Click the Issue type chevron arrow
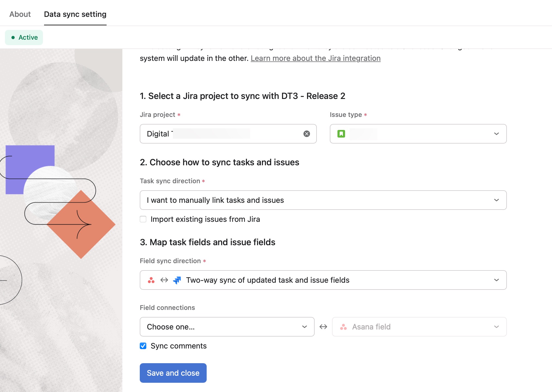This screenshot has width=552, height=392. point(497,134)
